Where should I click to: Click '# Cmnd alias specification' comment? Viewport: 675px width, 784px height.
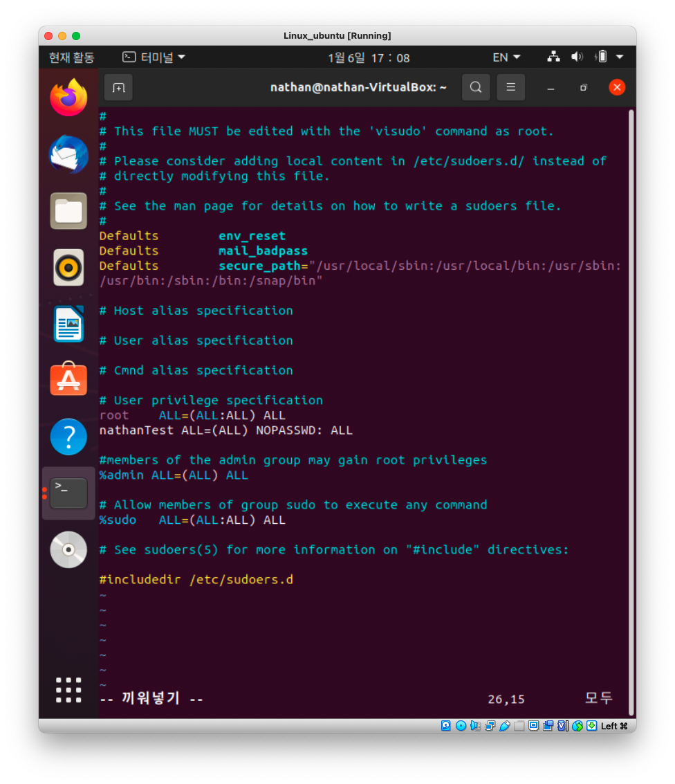196,371
